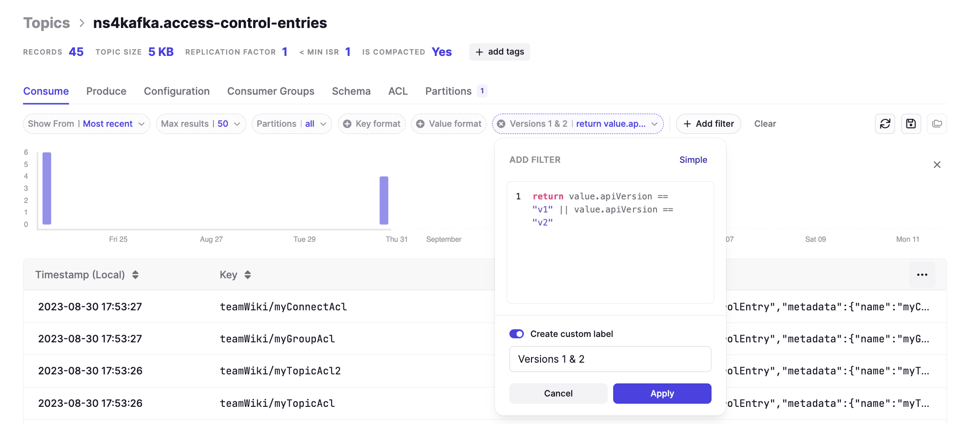The width and height of the screenshot is (980, 424).
Task: Open the Consumer Groups tab
Action: click(x=271, y=91)
